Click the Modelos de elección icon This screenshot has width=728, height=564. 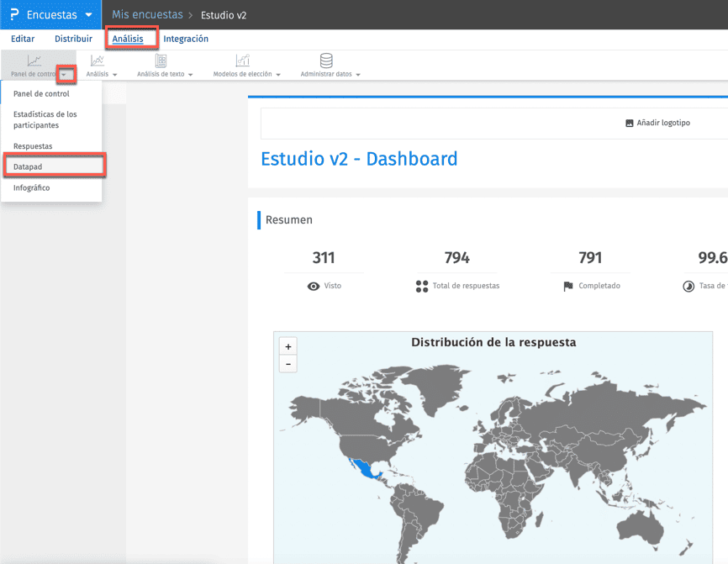(x=242, y=61)
